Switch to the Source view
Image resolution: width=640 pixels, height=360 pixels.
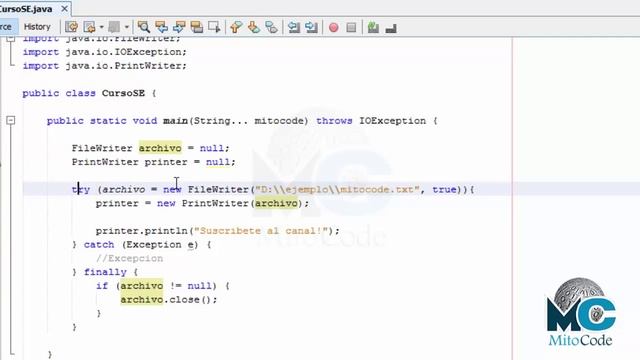pyautogui.click(x=6, y=27)
